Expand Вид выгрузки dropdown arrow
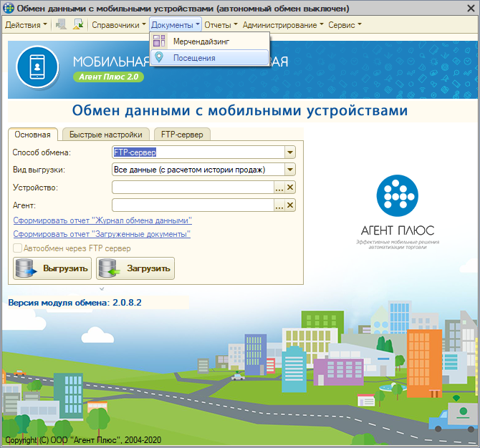480x448 pixels. click(290, 170)
